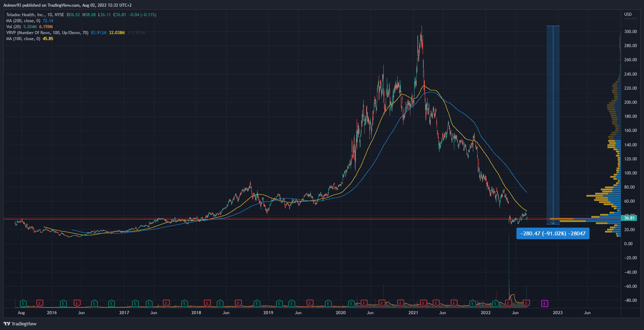Image resolution: width=644 pixels, height=330 pixels.
Task: Click the 36.81 current price label
Action: 629,218
